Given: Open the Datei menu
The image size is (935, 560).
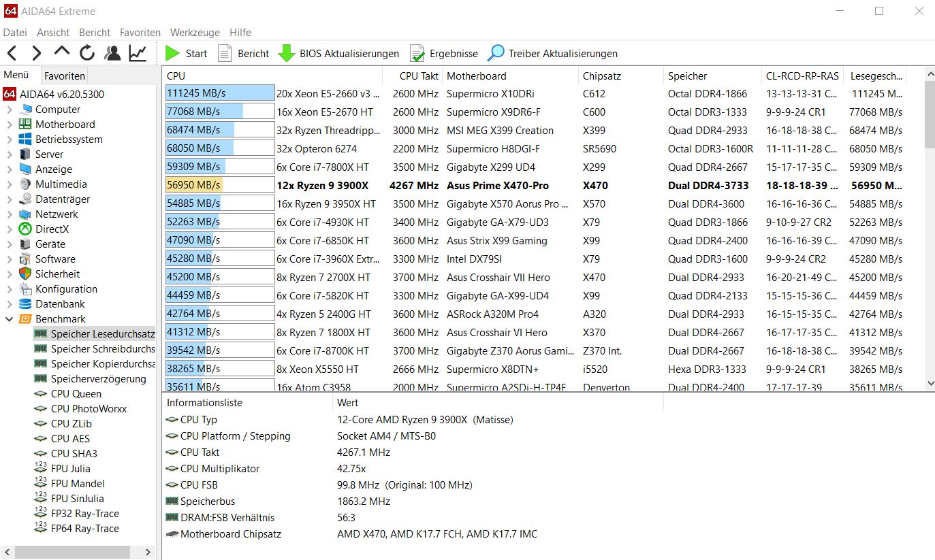Looking at the screenshot, I should [x=15, y=32].
